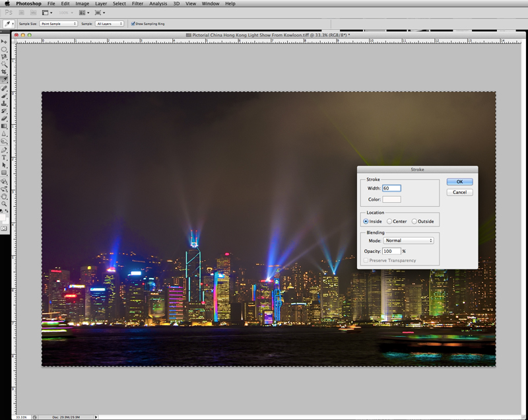Expand the Sample All Layers dropdown
The width and height of the screenshot is (528, 420).
click(110, 23)
